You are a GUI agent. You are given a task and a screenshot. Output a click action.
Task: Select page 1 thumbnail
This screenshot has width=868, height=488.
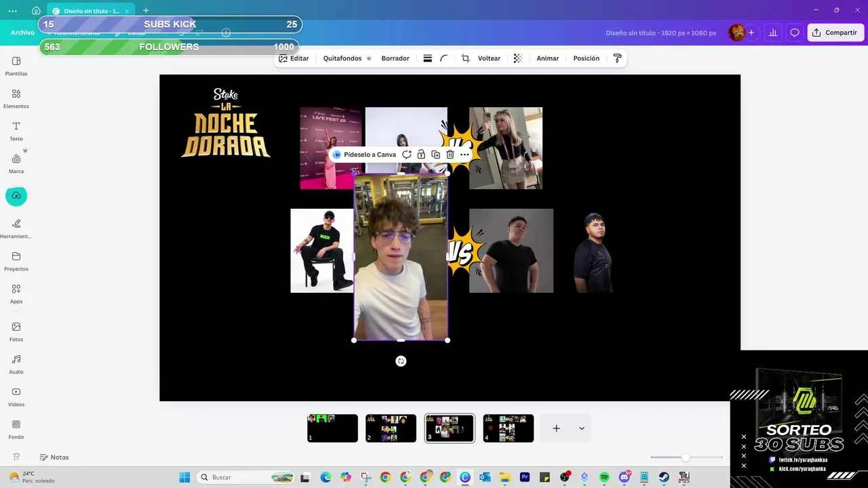[332, 428]
